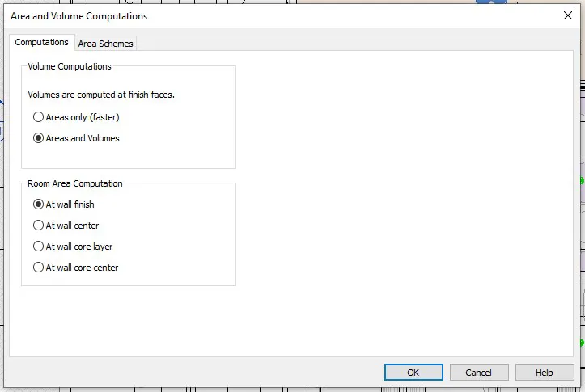Pick the At wall finish option
Viewport: 585px width, 392px height.
coord(38,204)
